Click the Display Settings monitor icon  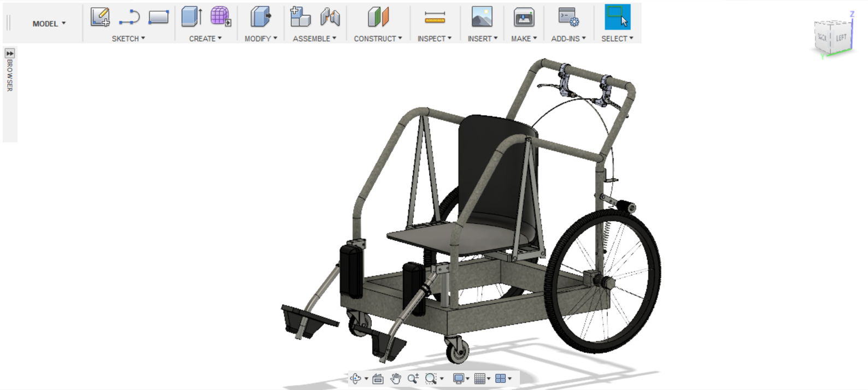pos(459,379)
